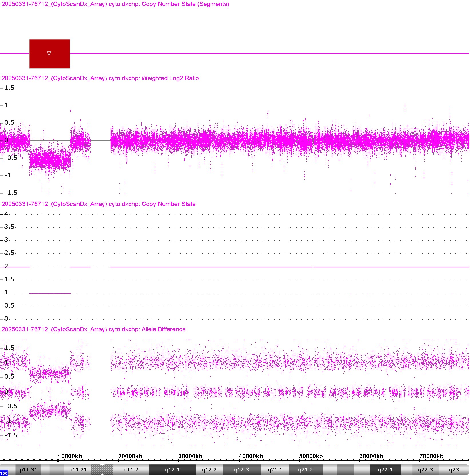Select the terminal q23 cytoband
The width and height of the screenshot is (470, 476).
click(454, 470)
